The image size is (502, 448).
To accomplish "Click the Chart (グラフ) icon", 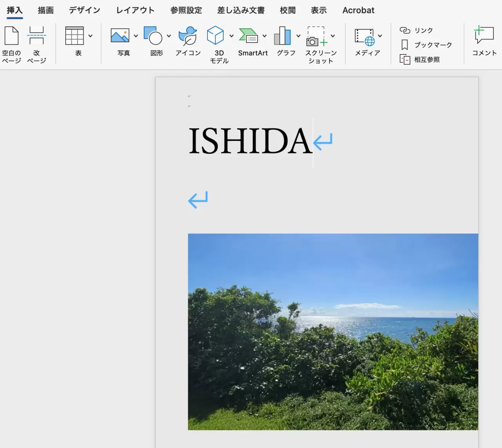I will pos(282,36).
